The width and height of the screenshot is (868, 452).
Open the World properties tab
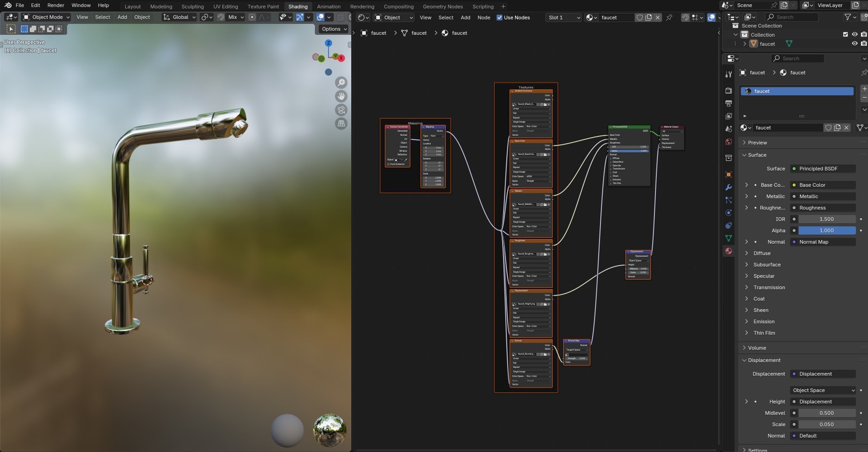(x=728, y=142)
